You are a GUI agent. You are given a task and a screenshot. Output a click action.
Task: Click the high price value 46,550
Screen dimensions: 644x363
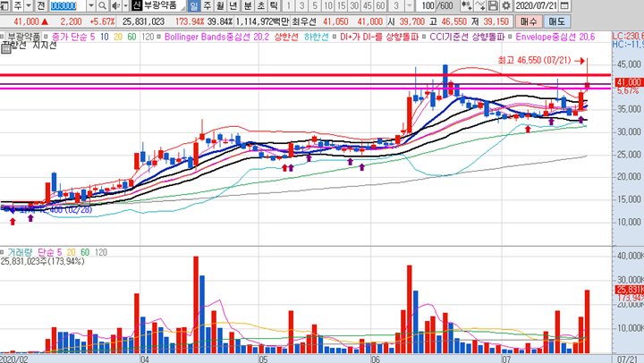pyautogui.click(x=453, y=21)
